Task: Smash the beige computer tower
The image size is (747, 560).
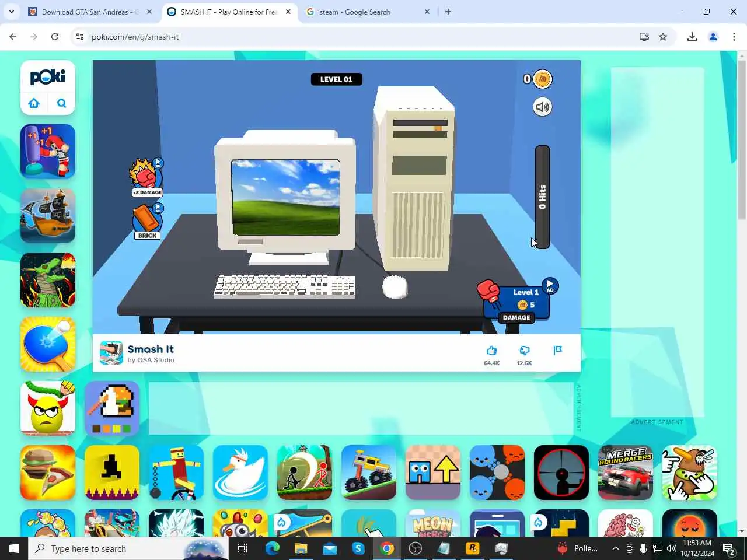Action: 415,178
